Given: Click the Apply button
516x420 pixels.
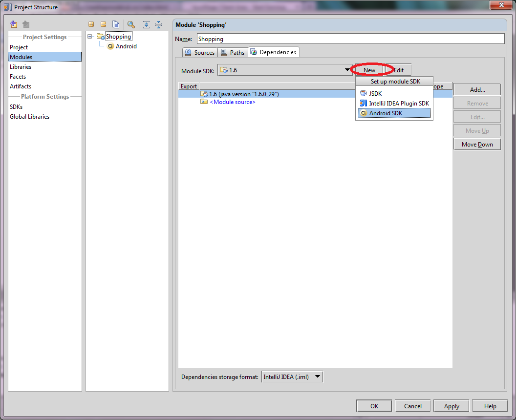Looking at the screenshot, I should coord(451,406).
